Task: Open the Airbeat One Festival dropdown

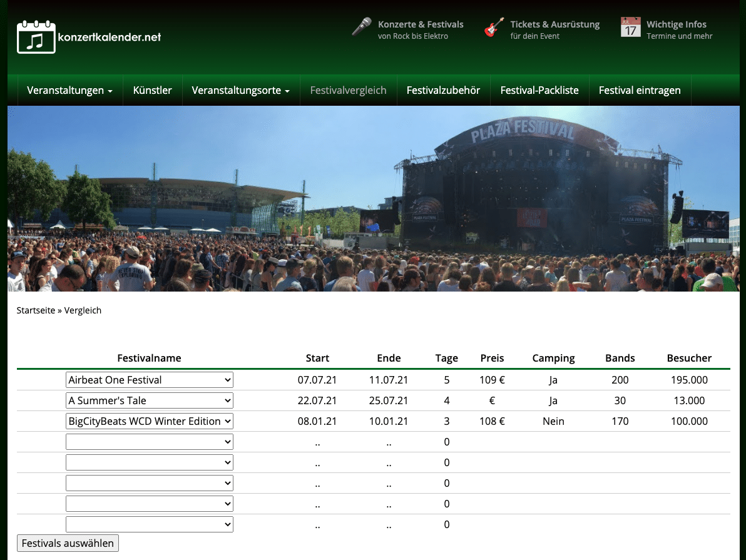Action: [150, 380]
